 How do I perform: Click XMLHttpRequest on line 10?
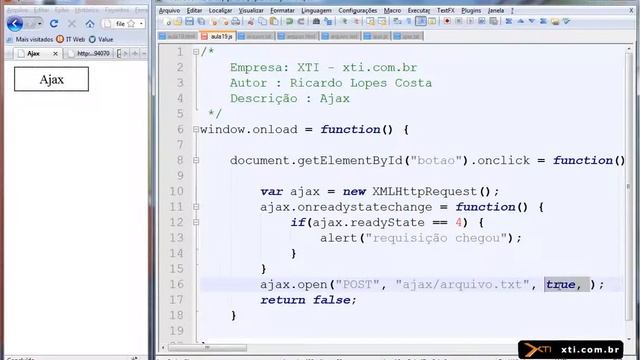click(424, 191)
